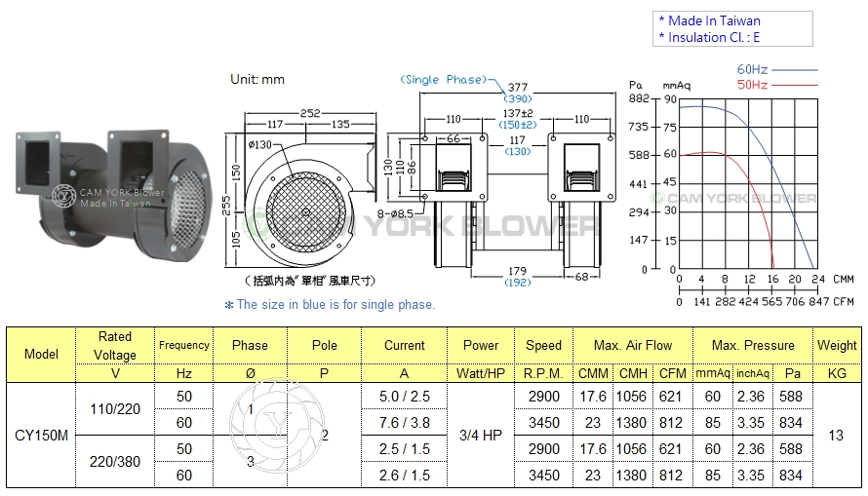
Task: Click the inchAq unit cell
Action: coord(753,374)
